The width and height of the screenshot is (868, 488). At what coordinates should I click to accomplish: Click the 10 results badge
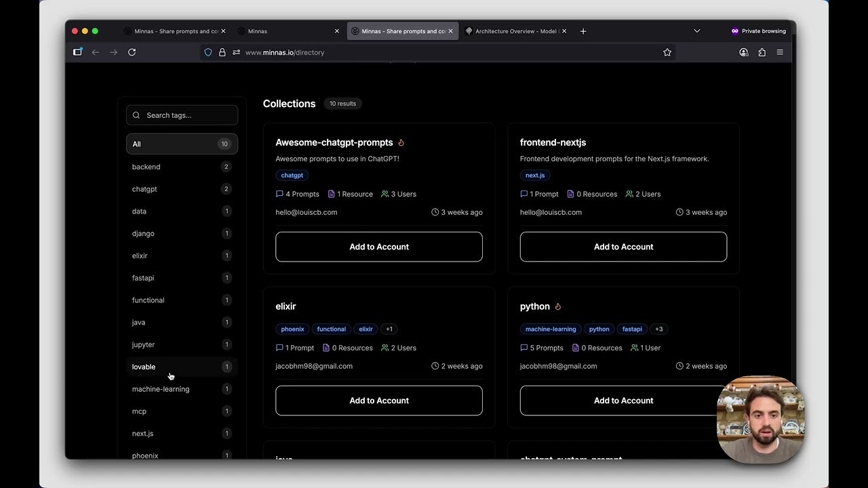click(x=342, y=104)
